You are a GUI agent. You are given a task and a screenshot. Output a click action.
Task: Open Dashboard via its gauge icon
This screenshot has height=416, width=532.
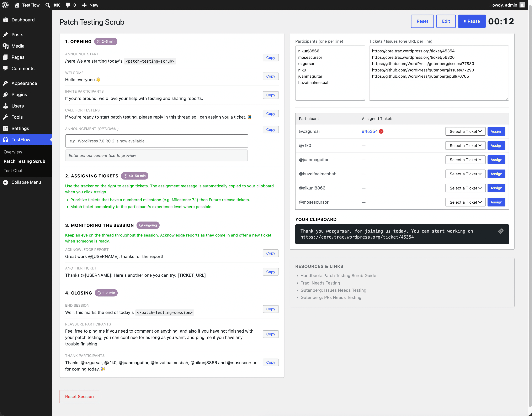(x=6, y=20)
